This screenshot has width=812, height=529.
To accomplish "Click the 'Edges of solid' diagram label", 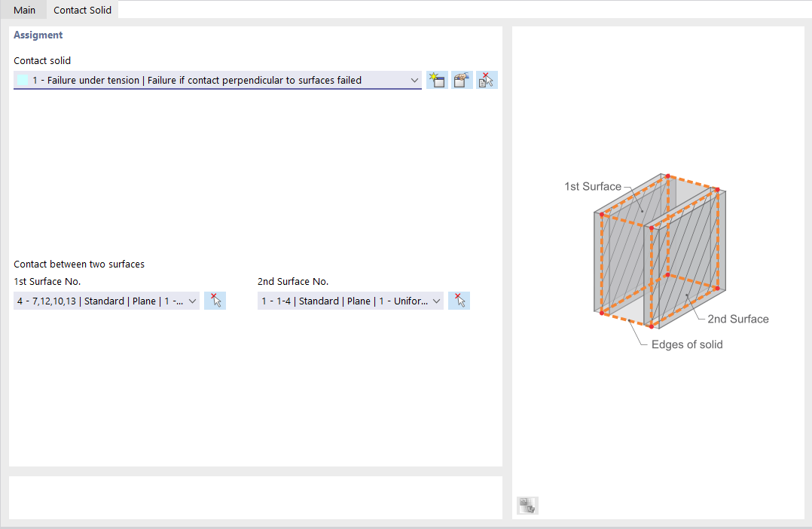I will [687, 344].
